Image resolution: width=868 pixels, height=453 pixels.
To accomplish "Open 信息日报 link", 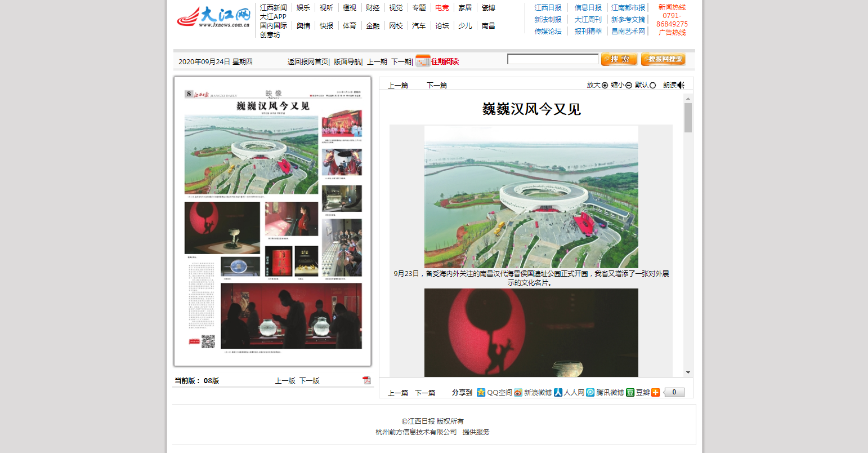I will click(588, 8).
